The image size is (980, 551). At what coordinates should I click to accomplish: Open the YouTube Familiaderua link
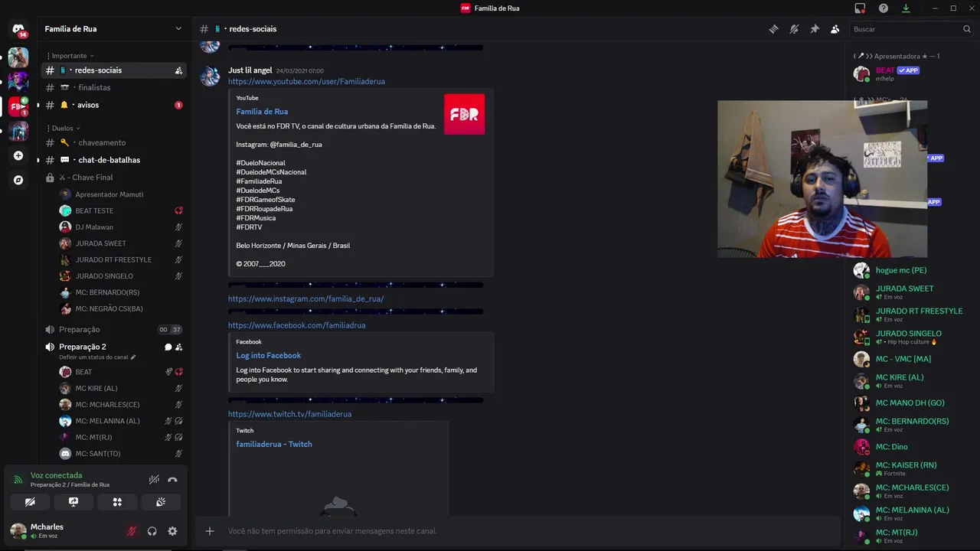pos(306,81)
